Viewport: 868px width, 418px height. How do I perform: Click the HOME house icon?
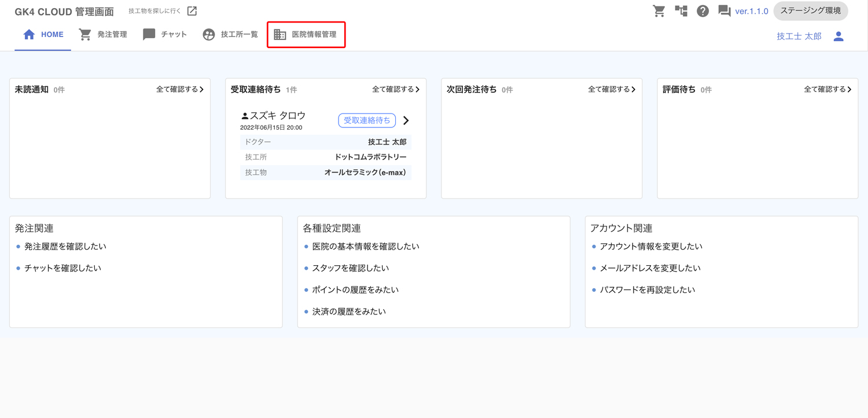point(29,35)
